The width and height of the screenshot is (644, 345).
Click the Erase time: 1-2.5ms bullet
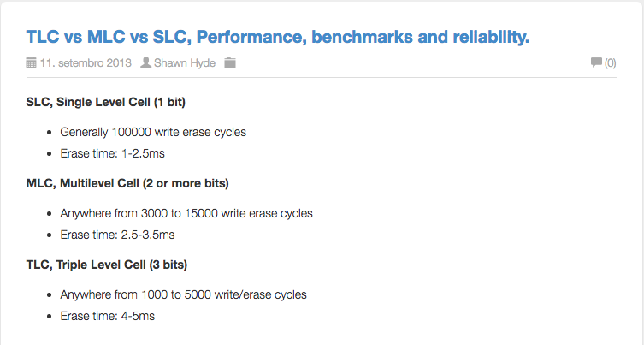(x=113, y=153)
